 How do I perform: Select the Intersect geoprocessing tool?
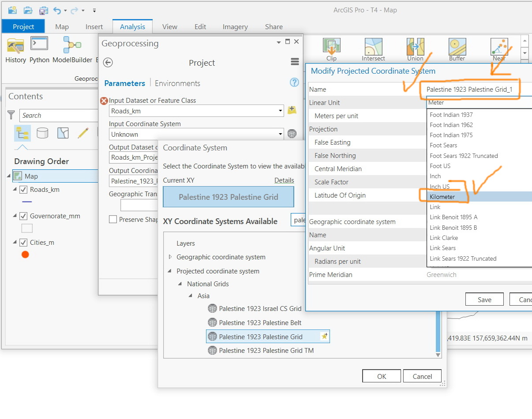tap(373, 49)
